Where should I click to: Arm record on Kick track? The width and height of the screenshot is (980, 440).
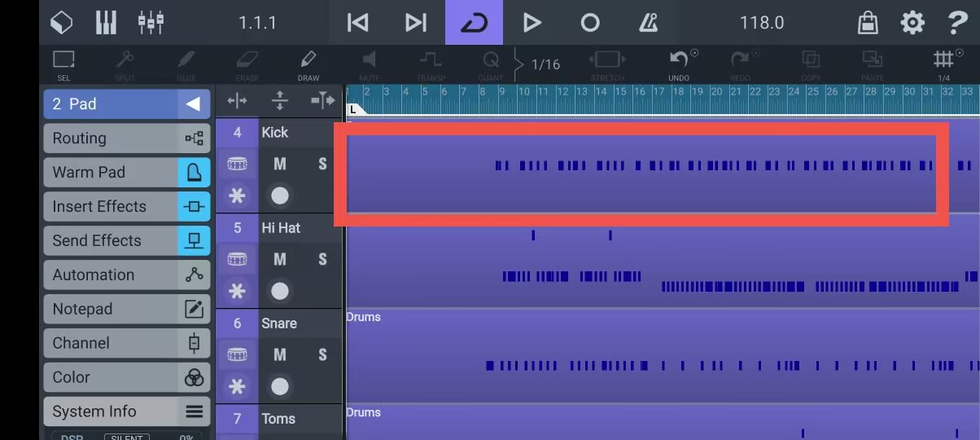point(280,196)
